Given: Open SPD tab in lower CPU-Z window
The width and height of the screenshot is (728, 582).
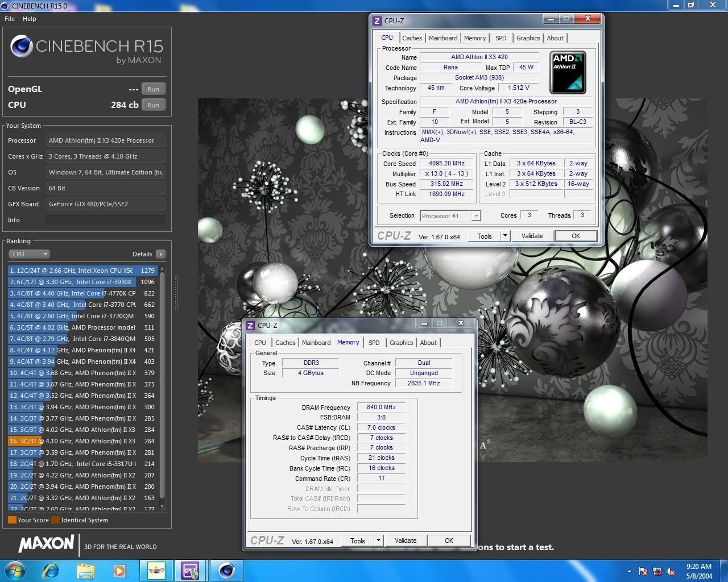Looking at the screenshot, I should point(374,343).
